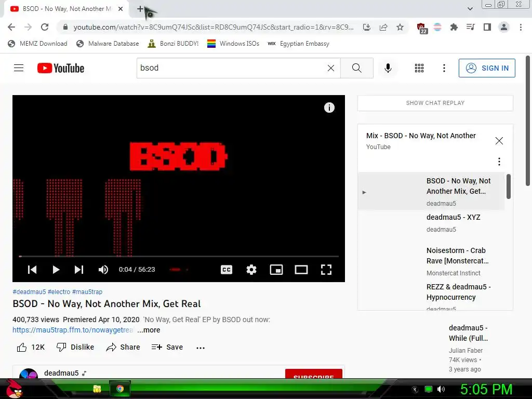Click SIGN IN button
The image size is (532, 399).
tap(487, 68)
